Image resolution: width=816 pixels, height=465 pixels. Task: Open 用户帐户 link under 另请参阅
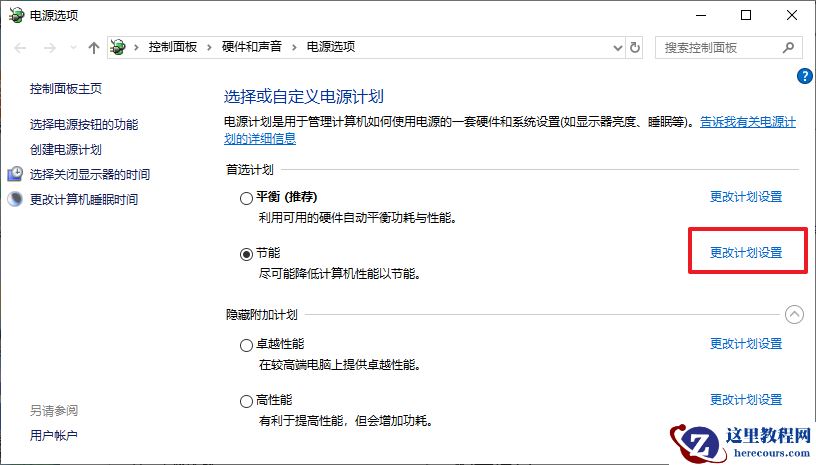pos(54,435)
